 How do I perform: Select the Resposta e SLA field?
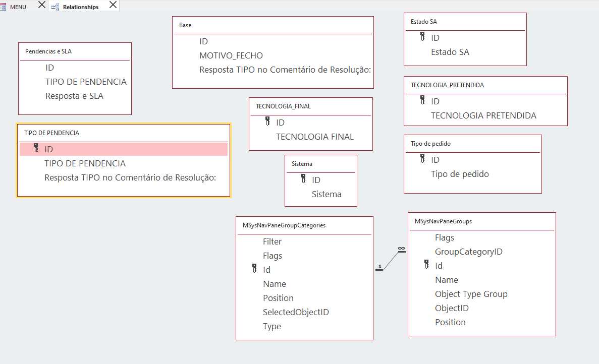click(75, 96)
